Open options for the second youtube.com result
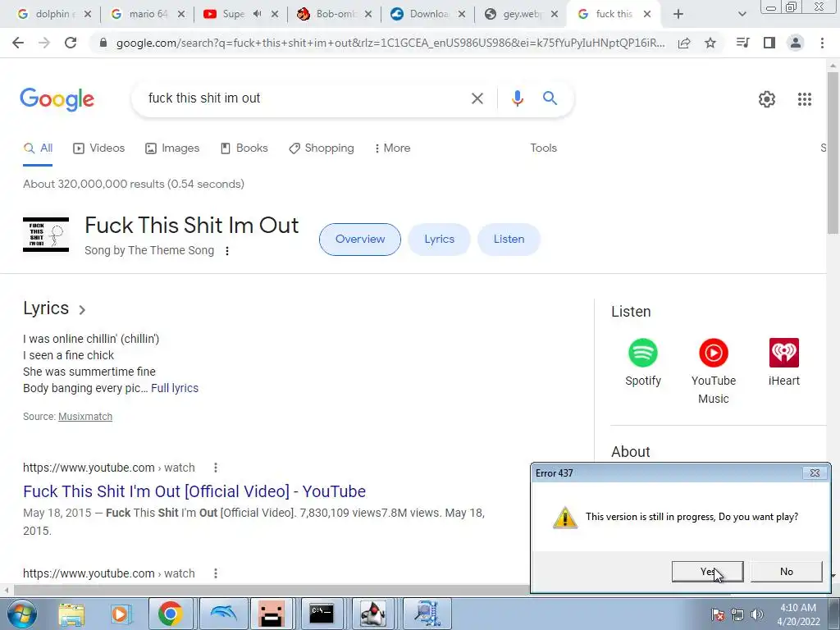Screen dimensions: 840x630 point(216,573)
